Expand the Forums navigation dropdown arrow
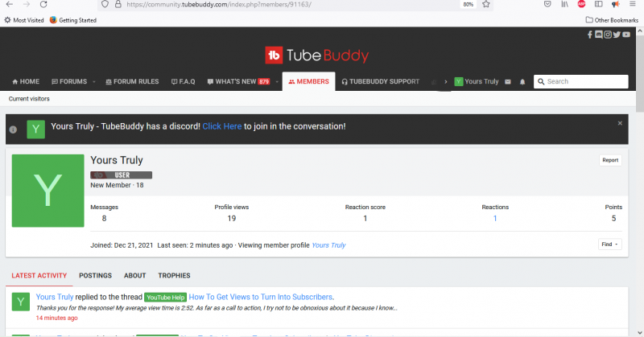 coord(93,82)
